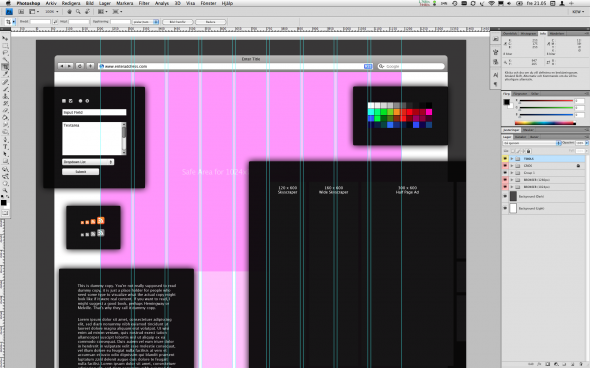Click the color spectrum ramp in Color panel
Image resolution: width=590 pixels, height=368 pixels.
click(545, 123)
